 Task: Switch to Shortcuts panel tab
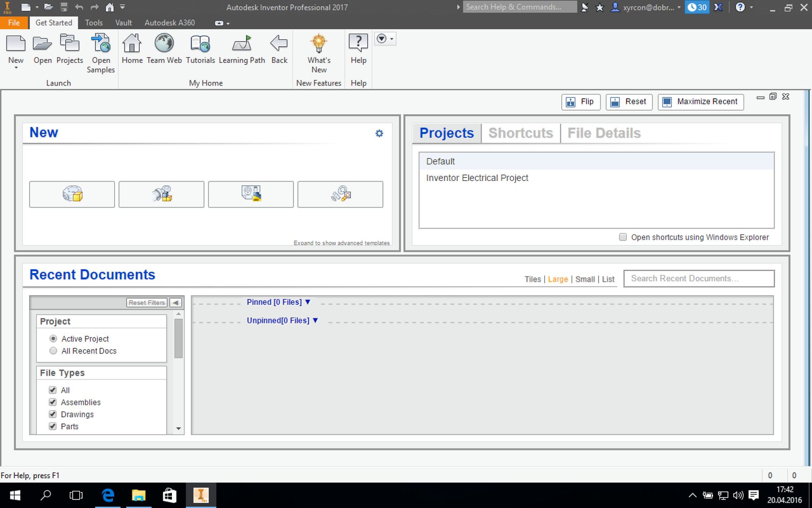point(521,133)
